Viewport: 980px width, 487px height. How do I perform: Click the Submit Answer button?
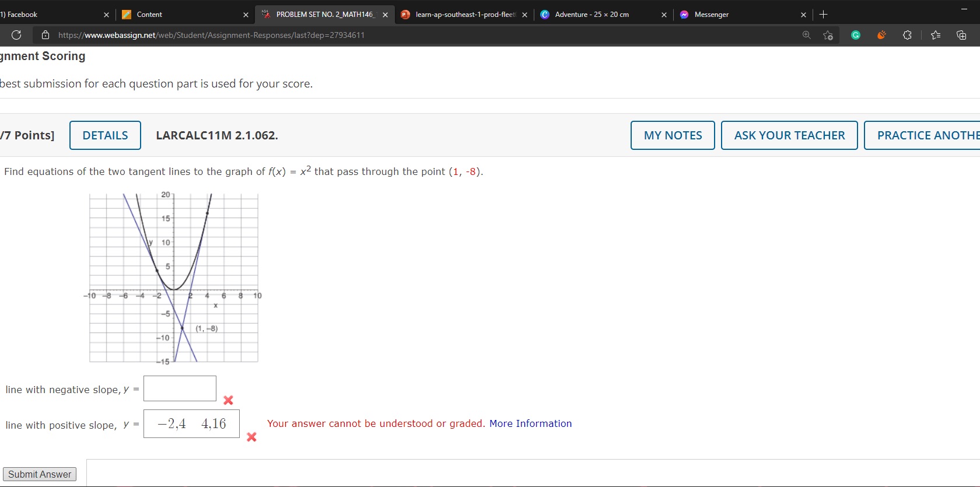pyautogui.click(x=40, y=474)
